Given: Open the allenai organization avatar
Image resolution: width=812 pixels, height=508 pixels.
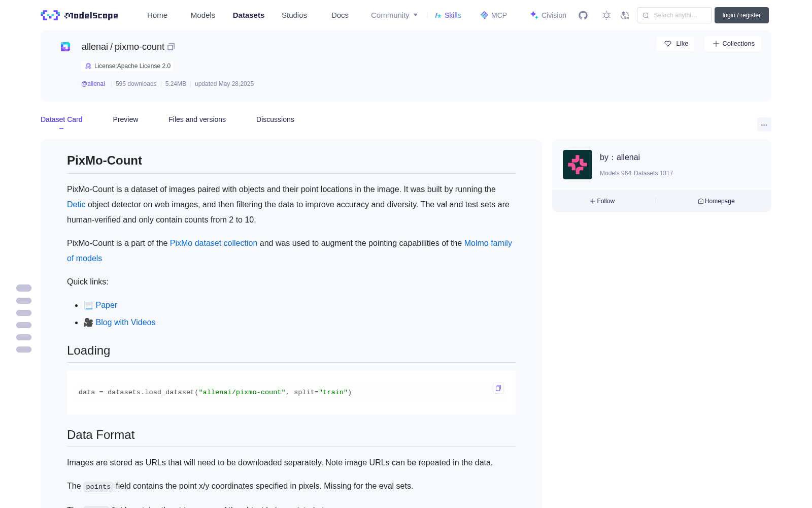Looking at the screenshot, I should (578, 165).
